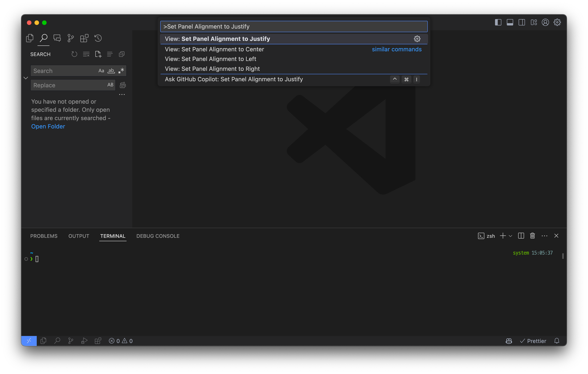588x374 pixels.
Task: Expand Toggle Search Details ellipsis
Action: tap(122, 95)
